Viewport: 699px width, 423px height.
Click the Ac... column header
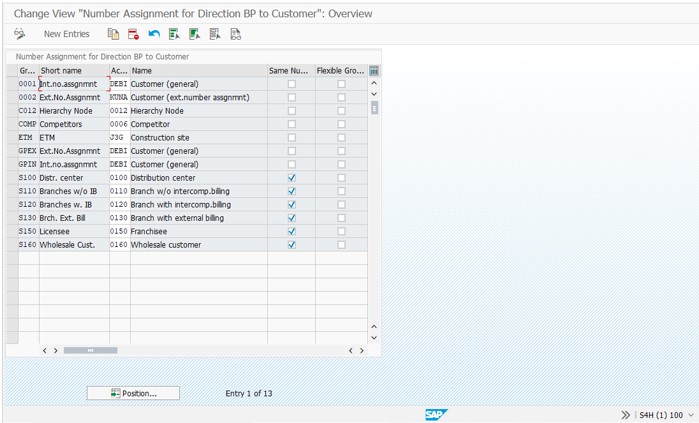point(120,70)
